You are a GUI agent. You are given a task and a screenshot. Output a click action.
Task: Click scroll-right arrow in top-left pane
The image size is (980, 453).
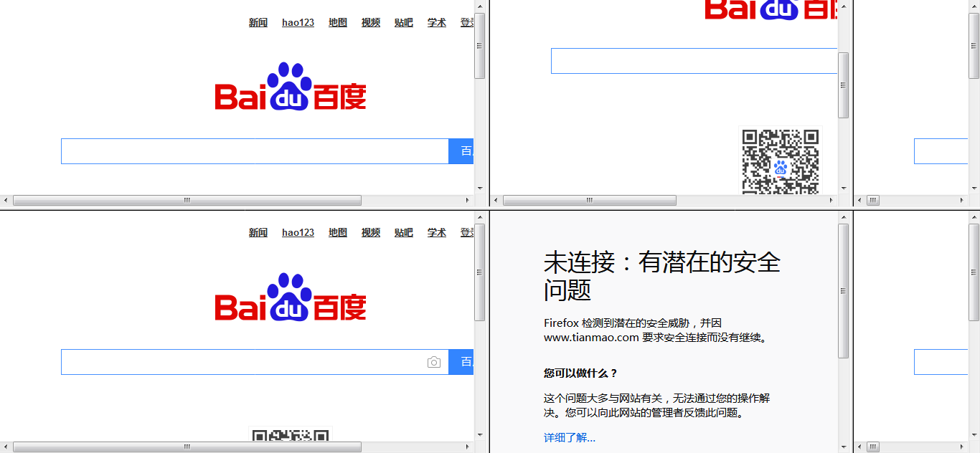click(x=468, y=201)
